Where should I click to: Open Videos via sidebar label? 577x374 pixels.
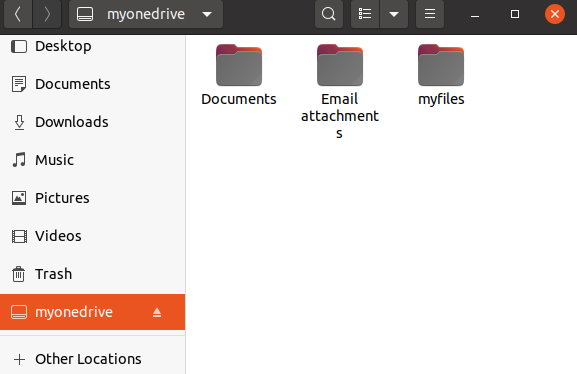tap(58, 236)
